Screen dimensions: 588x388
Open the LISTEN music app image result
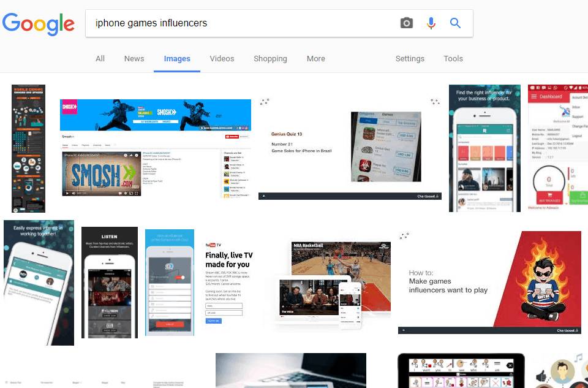tap(110, 283)
